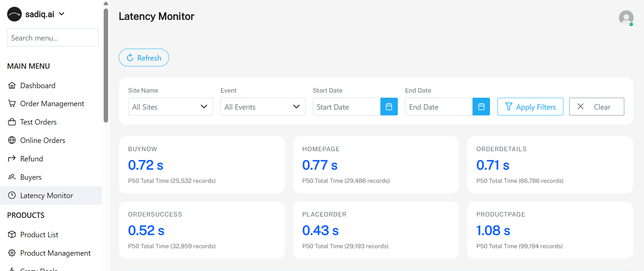Open Dashboard from the main menu
644x271 pixels.
pyautogui.click(x=51, y=85)
